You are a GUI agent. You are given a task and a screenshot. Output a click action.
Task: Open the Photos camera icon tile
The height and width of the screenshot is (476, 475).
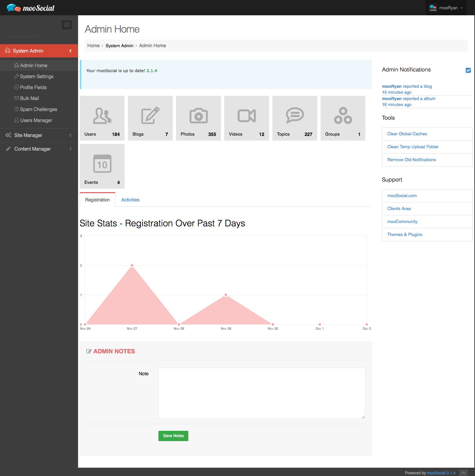tap(198, 116)
